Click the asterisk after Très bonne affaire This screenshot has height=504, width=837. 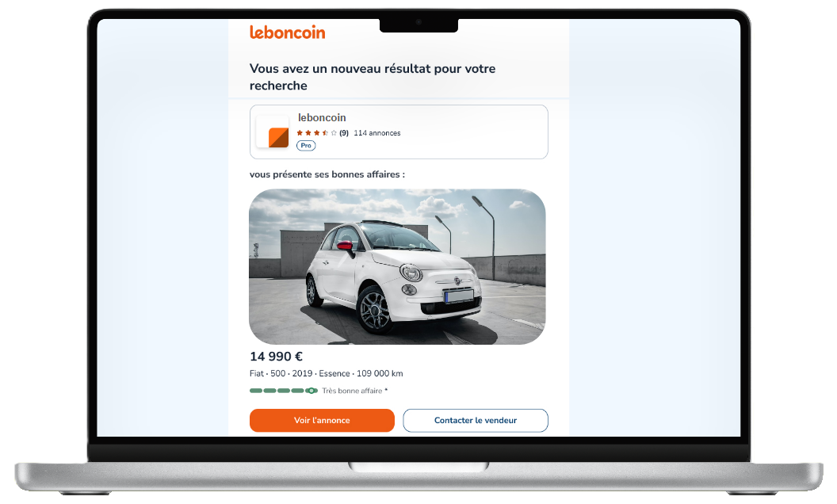coord(386,390)
